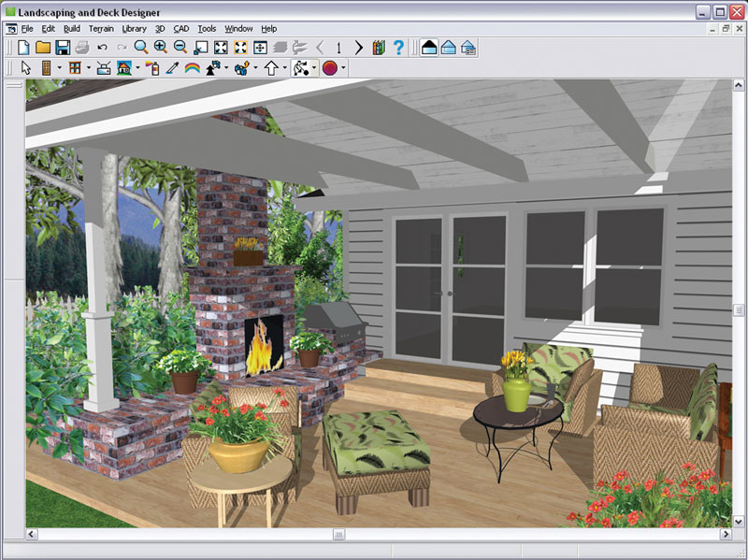Click the horizontal scrollbar thumb below the view

click(x=338, y=534)
